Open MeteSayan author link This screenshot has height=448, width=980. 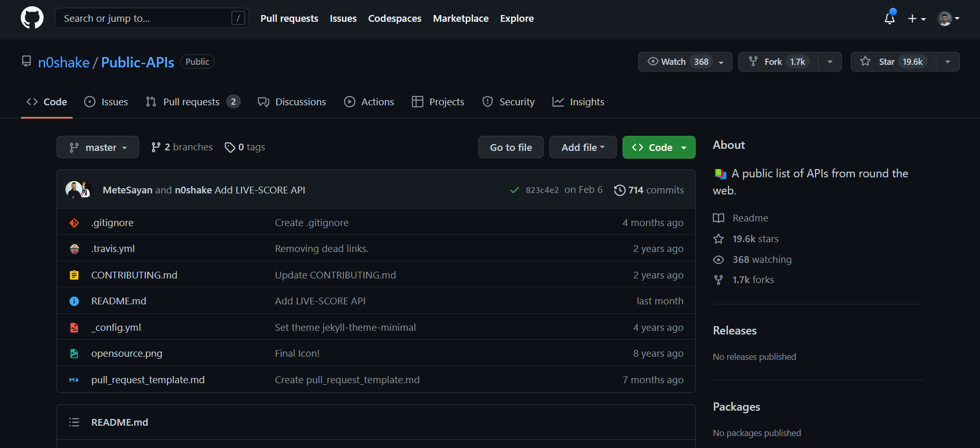[128, 190]
